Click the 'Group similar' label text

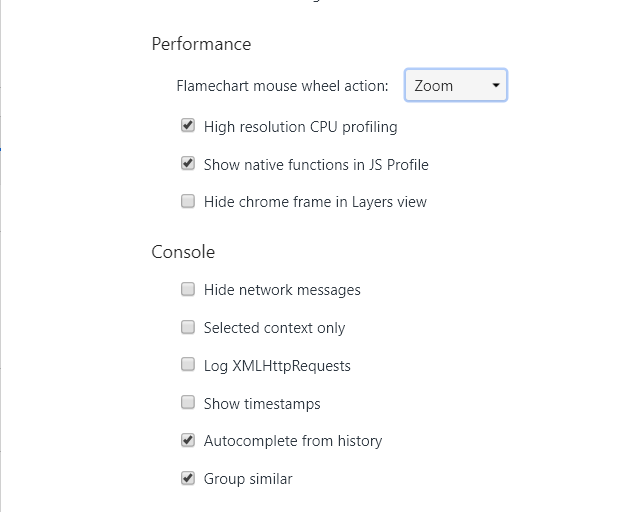(x=248, y=479)
